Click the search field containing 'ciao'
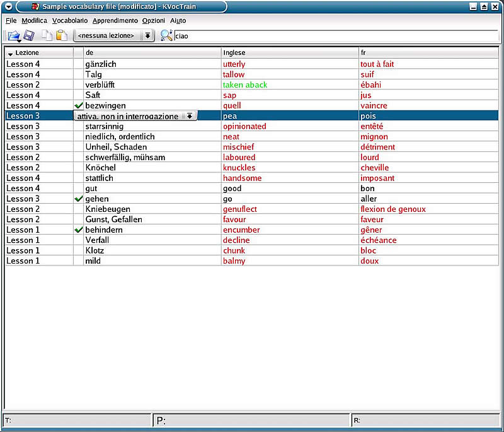Image resolution: width=504 pixels, height=432 pixels. (x=336, y=36)
